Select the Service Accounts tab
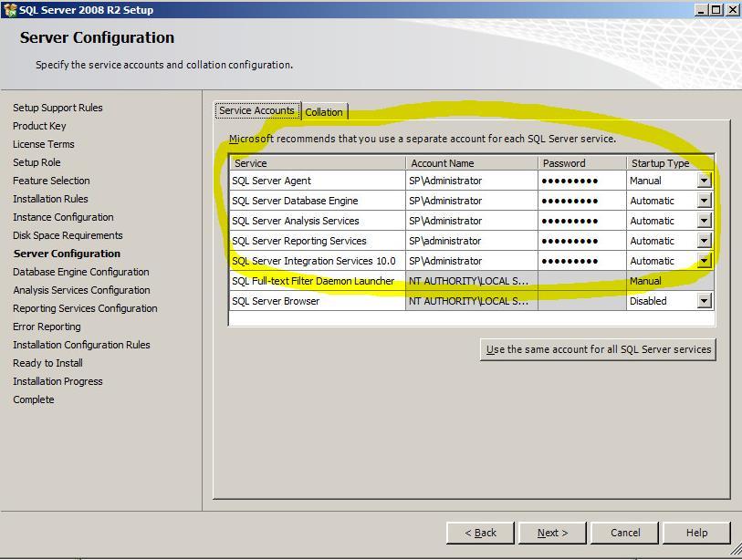742x560 pixels. [257, 110]
